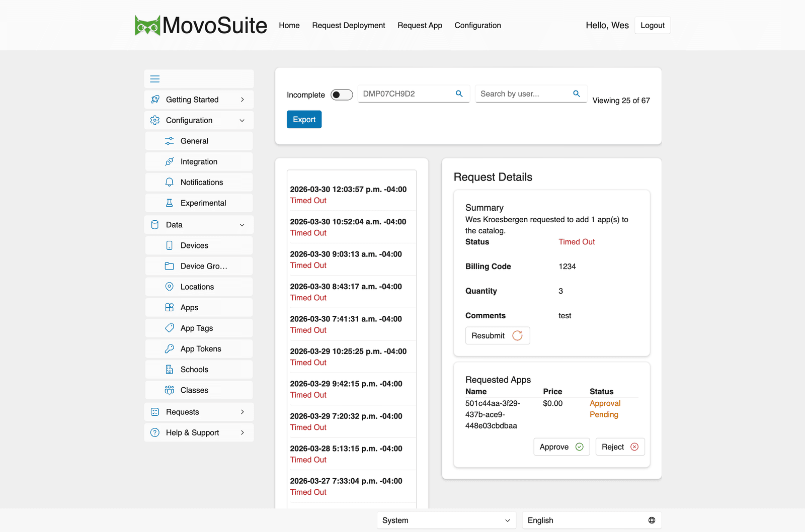The width and height of the screenshot is (805, 532).
Task: Open the App Tokens page
Action: coord(199,348)
